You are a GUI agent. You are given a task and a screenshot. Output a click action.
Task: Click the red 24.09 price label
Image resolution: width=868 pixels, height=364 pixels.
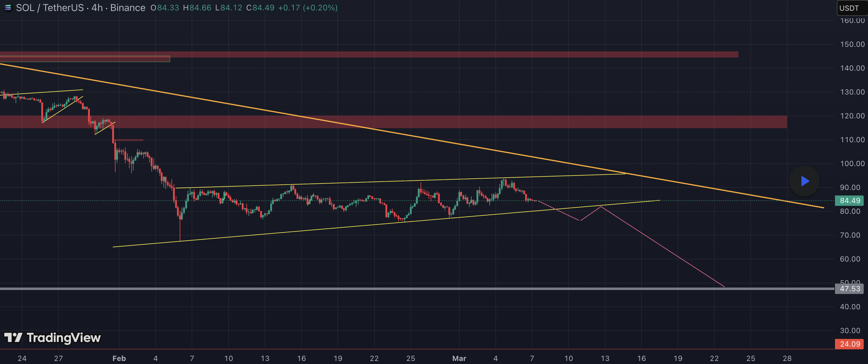point(849,344)
